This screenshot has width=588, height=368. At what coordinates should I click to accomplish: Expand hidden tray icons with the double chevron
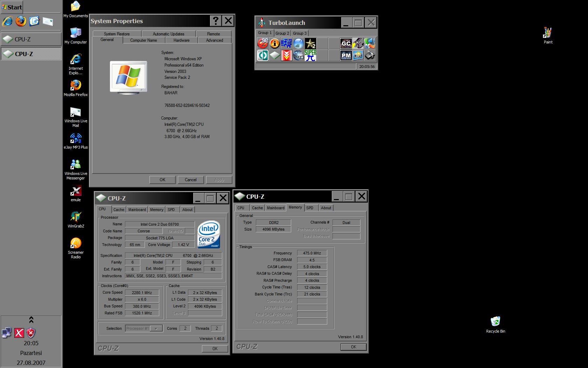coord(31,320)
